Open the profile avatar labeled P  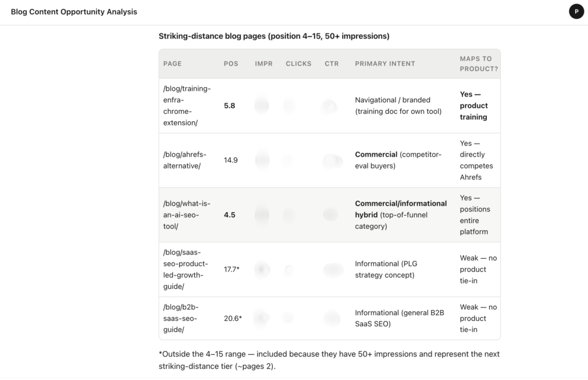[x=577, y=11]
